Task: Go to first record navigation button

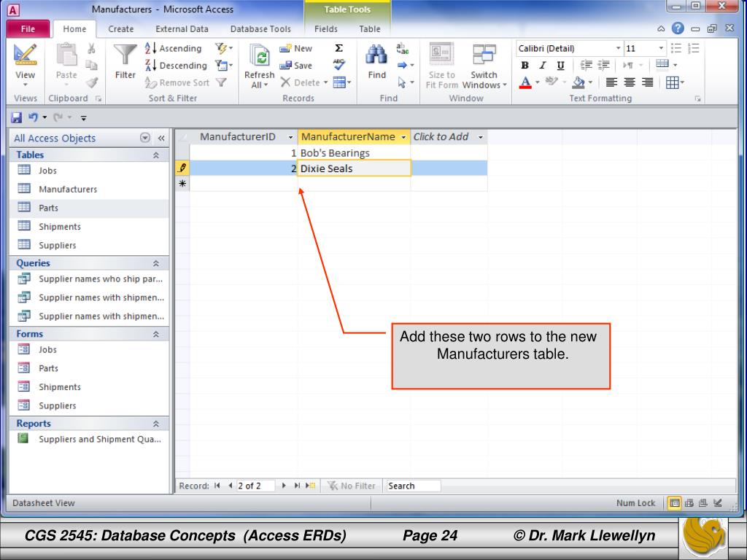Action: tap(217, 486)
